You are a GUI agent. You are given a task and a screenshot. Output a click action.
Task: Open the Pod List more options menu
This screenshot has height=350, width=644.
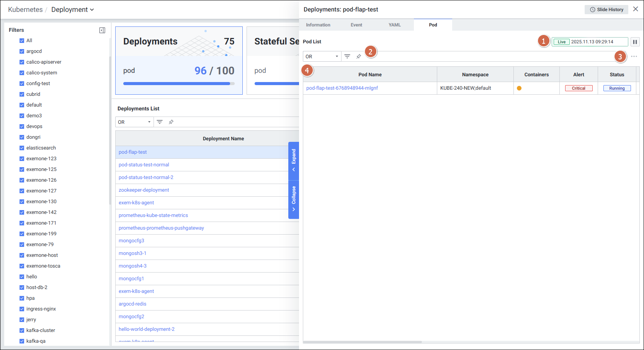click(x=634, y=56)
